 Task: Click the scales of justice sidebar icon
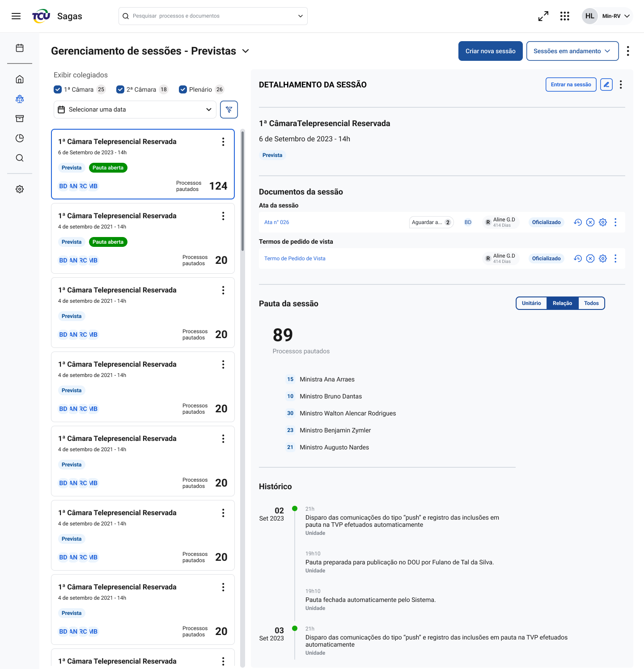[x=20, y=99]
